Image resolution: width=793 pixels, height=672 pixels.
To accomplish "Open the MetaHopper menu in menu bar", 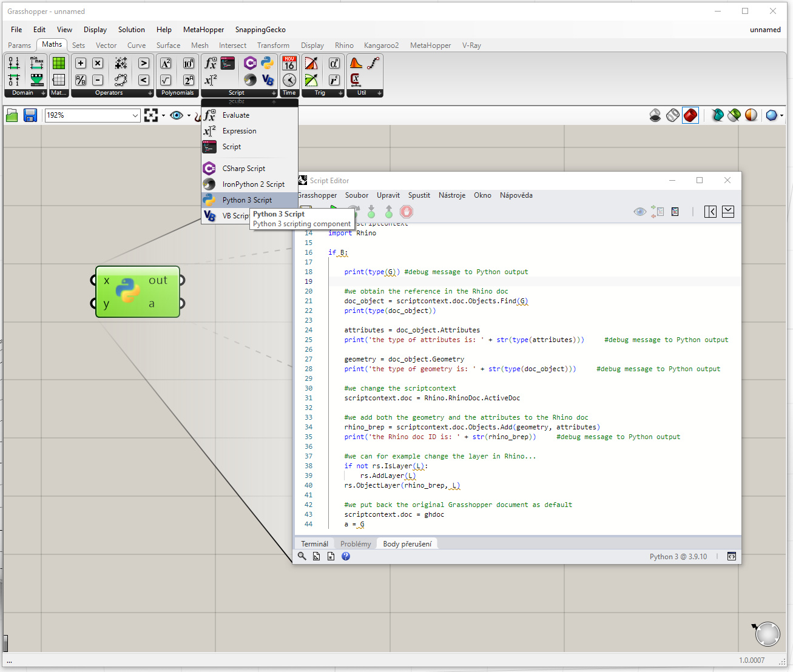I will tap(203, 30).
